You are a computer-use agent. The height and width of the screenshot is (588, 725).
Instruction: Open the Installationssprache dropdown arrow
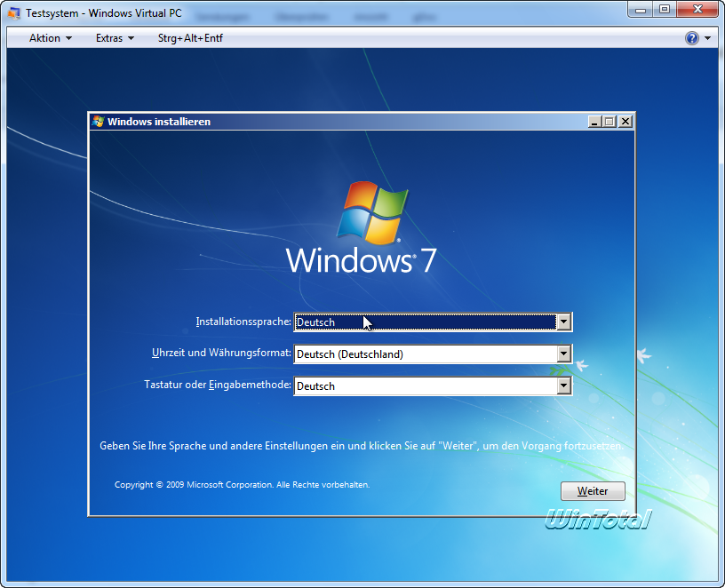tap(563, 322)
